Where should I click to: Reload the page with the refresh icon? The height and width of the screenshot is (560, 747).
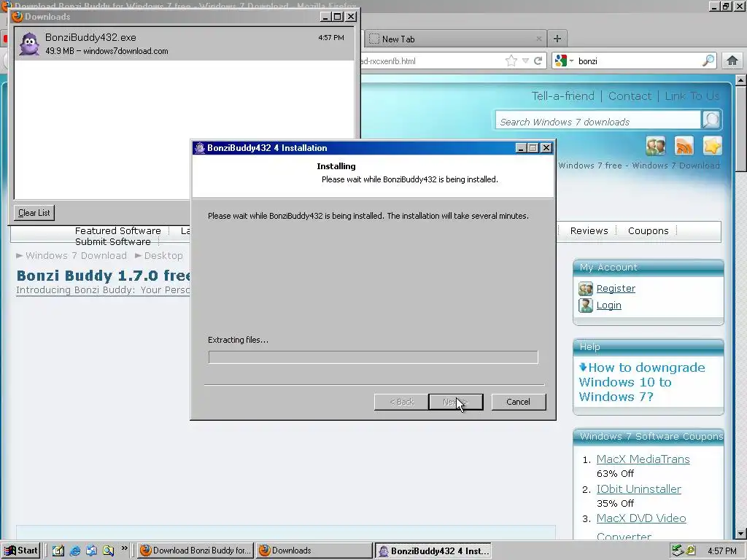[538, 61]
